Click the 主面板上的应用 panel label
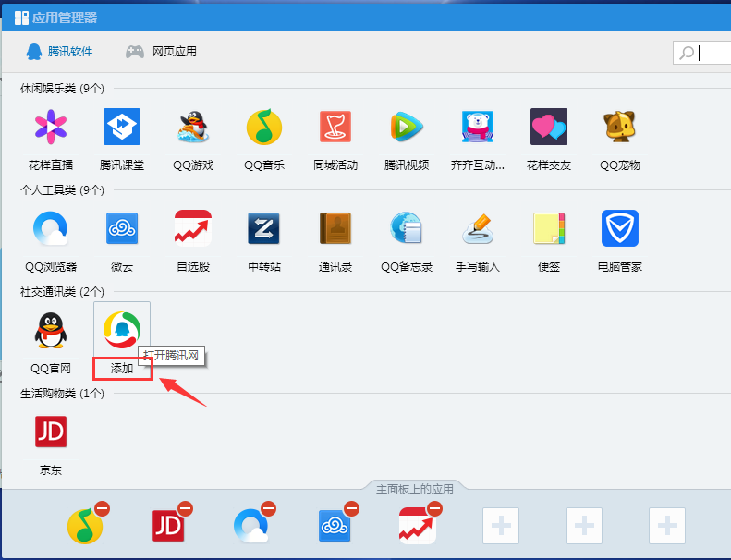Image resolution: width=731 pixels, height=560 pixels. tap(414, 489)
